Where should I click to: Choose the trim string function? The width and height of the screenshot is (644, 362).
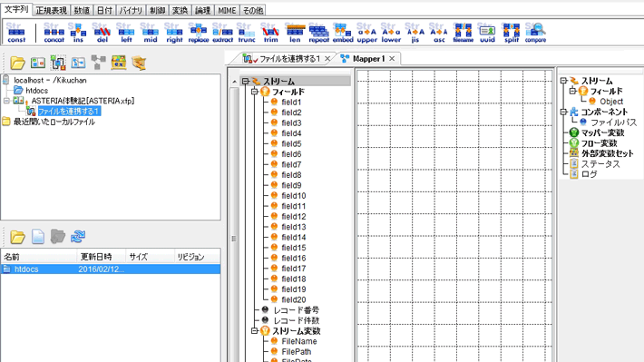coord(270,33)
